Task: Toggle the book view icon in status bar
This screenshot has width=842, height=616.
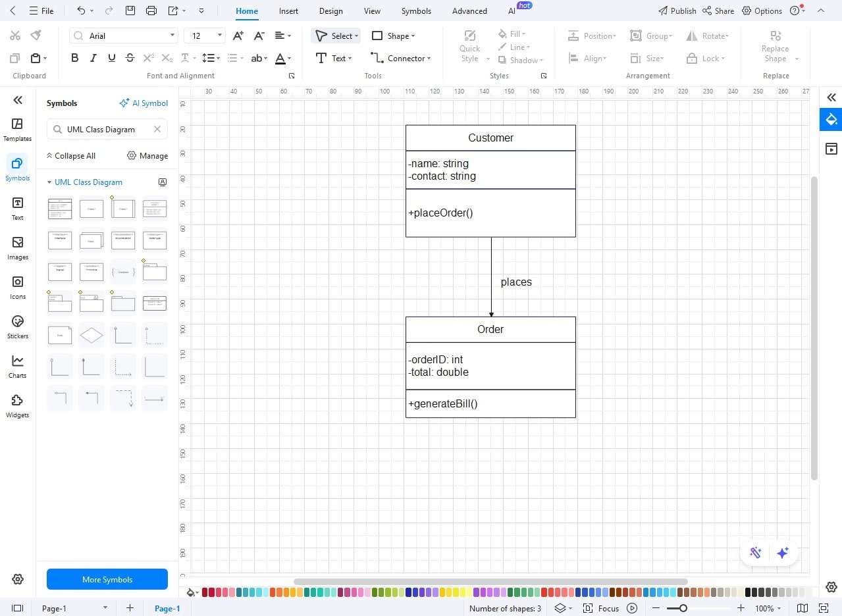Action: point(803,608)
